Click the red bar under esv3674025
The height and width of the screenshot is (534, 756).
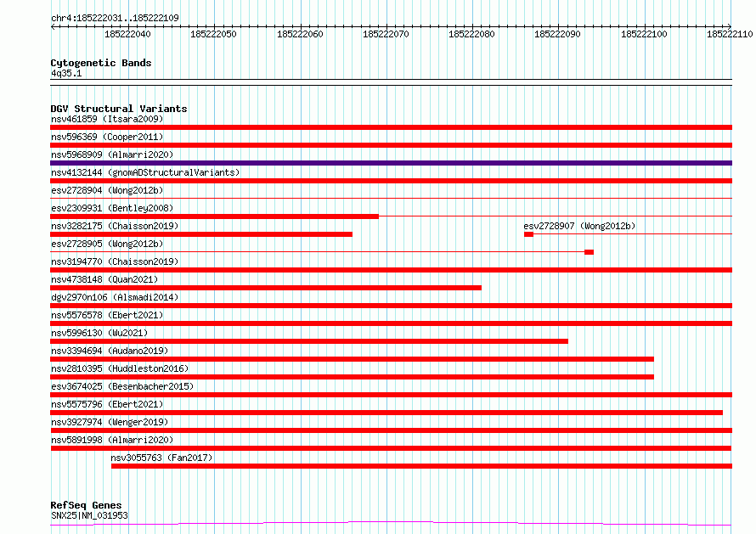coord(391,395)
